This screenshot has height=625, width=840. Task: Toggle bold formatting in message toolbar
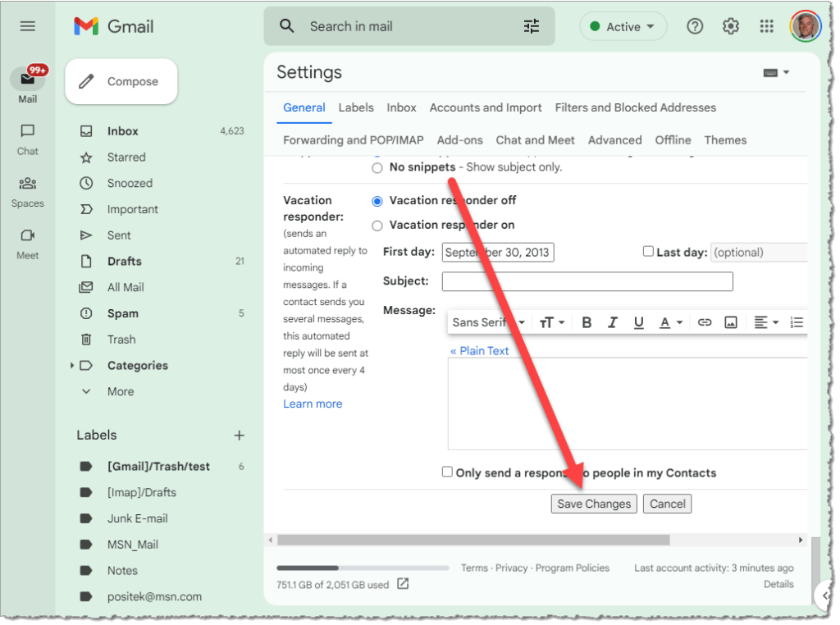587,322
